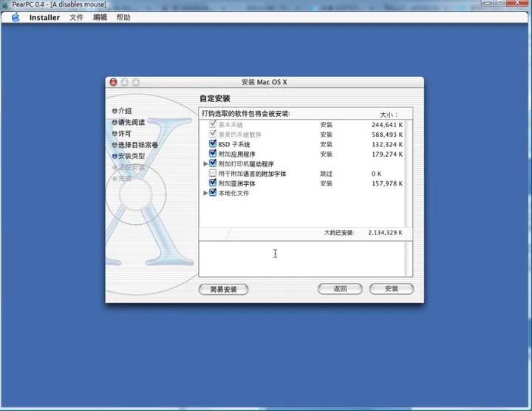Open the 文件 menu
Viewport: 532px width, 411px height.
76,18
